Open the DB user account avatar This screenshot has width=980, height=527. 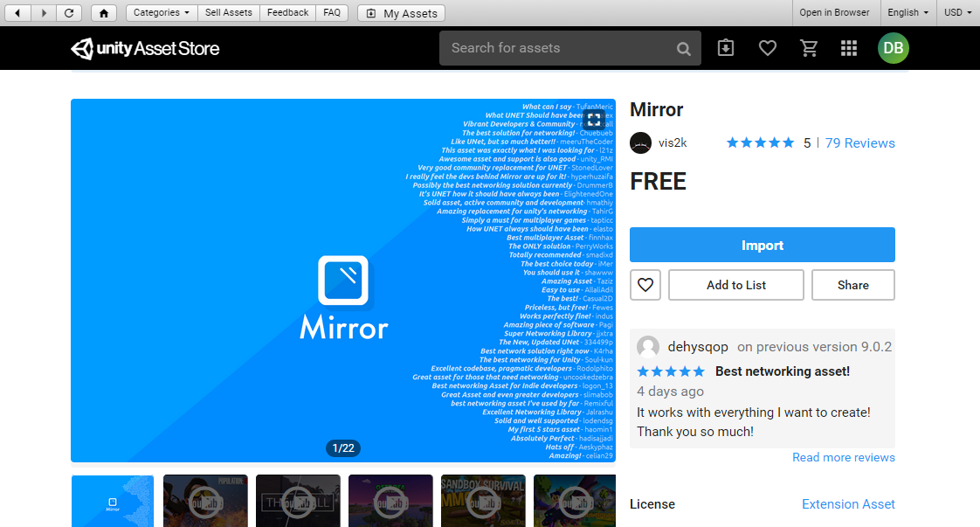[x=894, y=48]
